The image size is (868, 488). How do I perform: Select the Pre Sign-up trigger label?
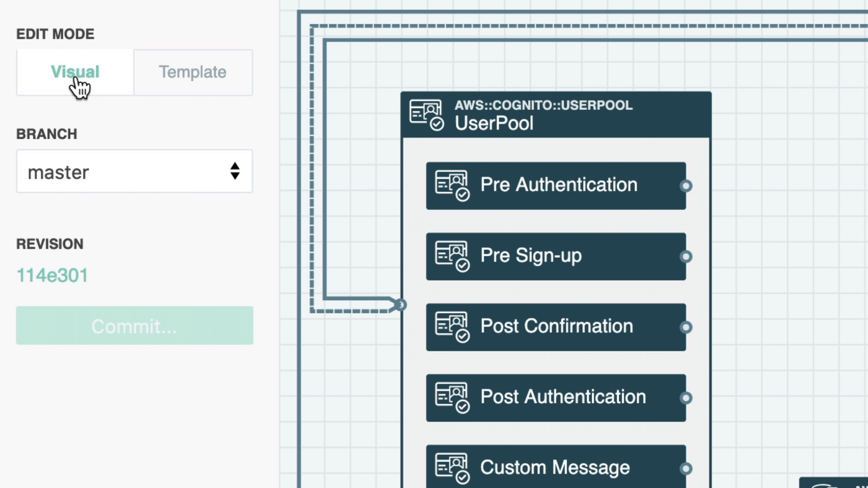coord(531,256)
